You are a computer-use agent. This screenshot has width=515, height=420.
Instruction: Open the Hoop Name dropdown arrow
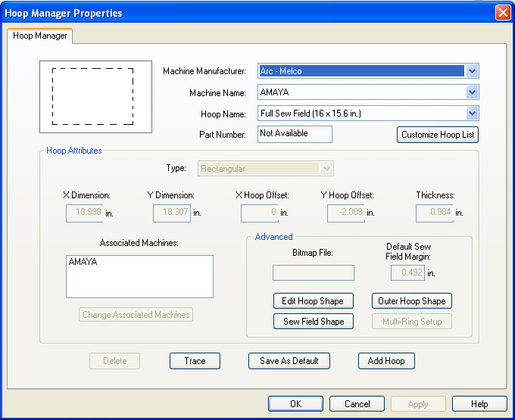coord(472,114)
